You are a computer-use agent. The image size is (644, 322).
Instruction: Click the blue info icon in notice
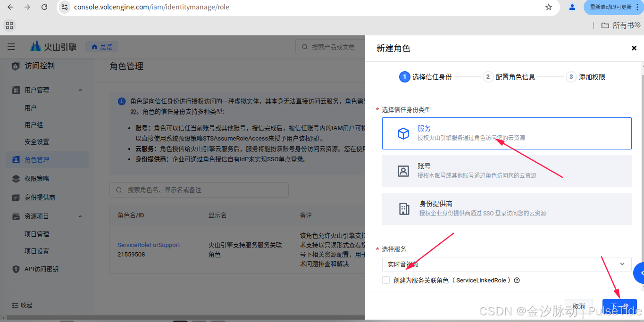122,101
